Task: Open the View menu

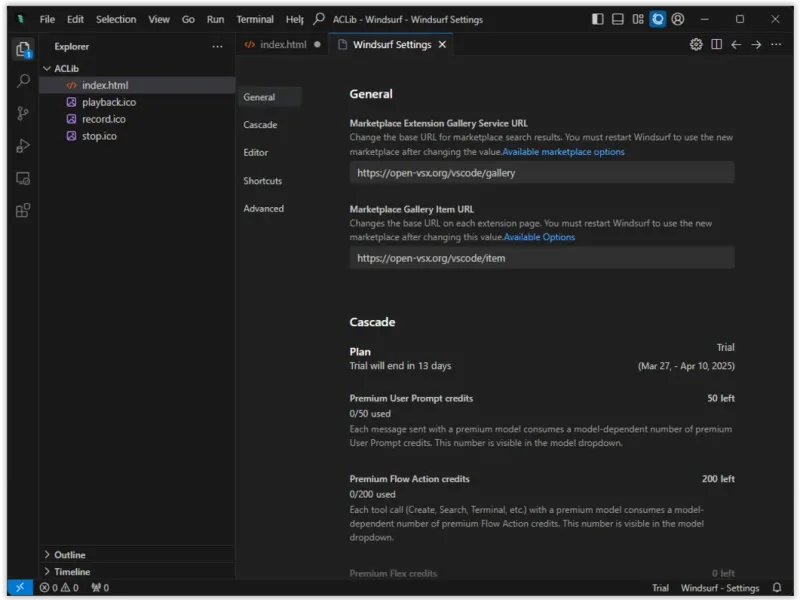Action: pyautogui.click(x=159, y=19)
